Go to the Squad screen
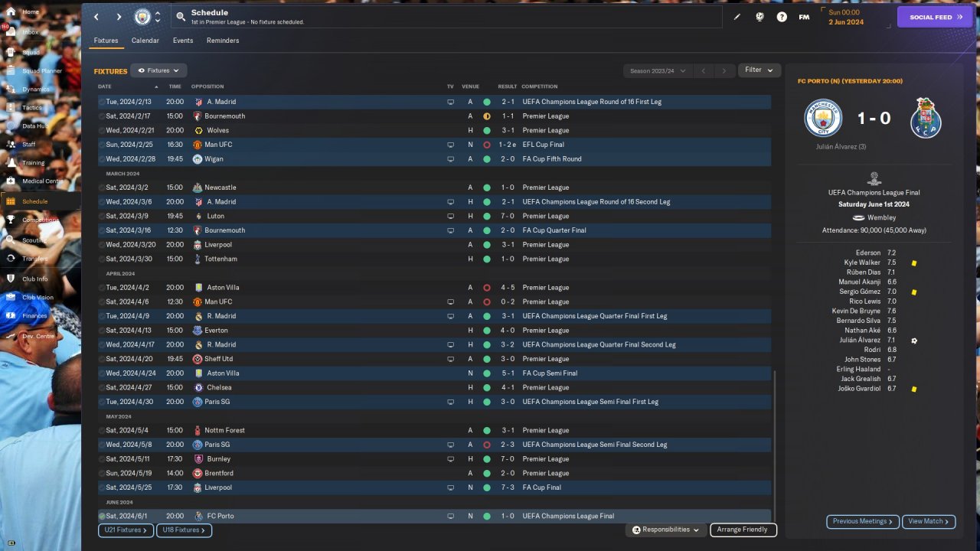 (31, 52)
